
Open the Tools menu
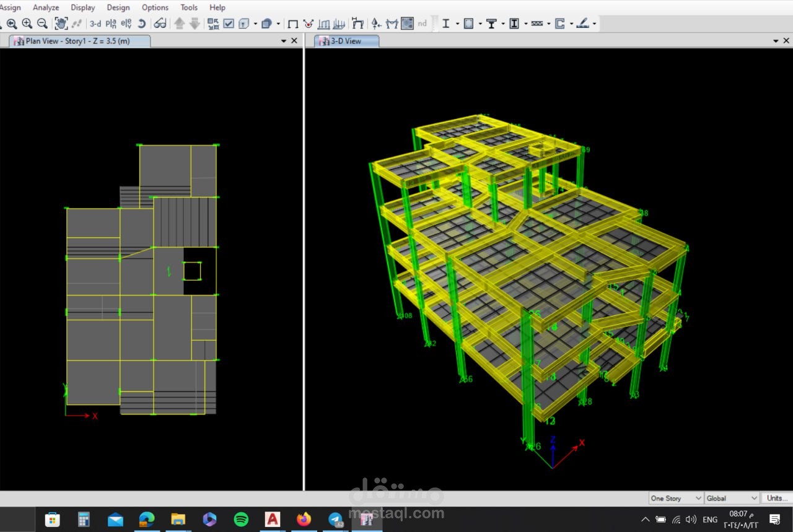[189, 7]
